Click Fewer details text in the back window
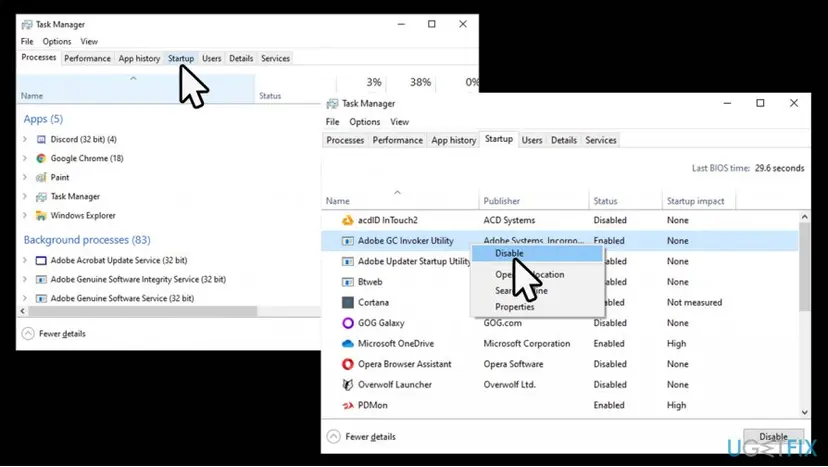Viewport: 828px width, 467px height. 62,334
